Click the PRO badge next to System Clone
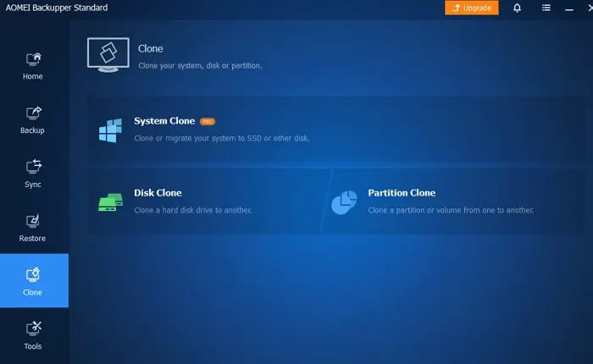This screenshot has height=364, width=593. [x=208, y=121]
